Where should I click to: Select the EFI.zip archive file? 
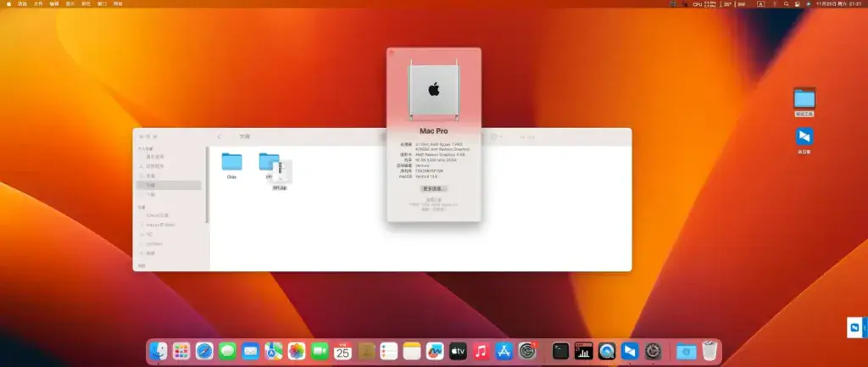281,172
